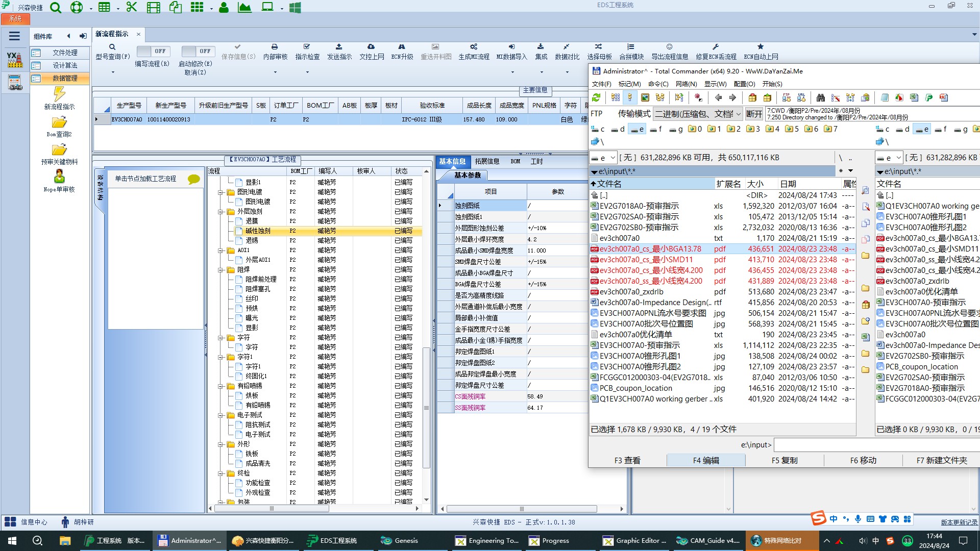This screenshot has width=980, height=551.
Task: Open Bom查询2 folder icon
Action: 59,122
